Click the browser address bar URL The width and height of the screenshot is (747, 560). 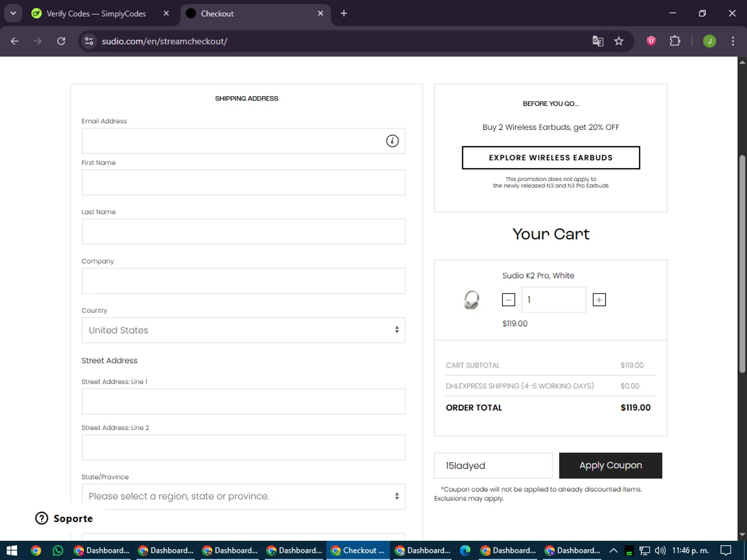[x=164, y=41]
